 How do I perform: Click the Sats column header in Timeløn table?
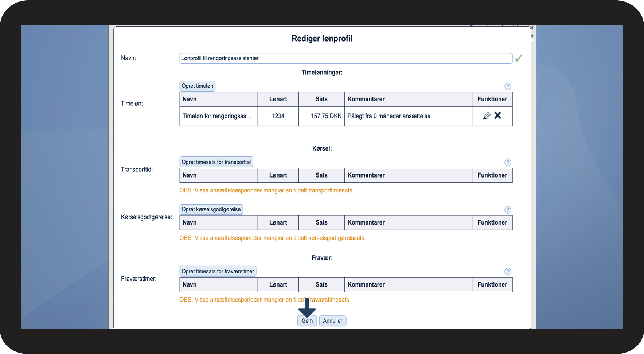[321, 99]
